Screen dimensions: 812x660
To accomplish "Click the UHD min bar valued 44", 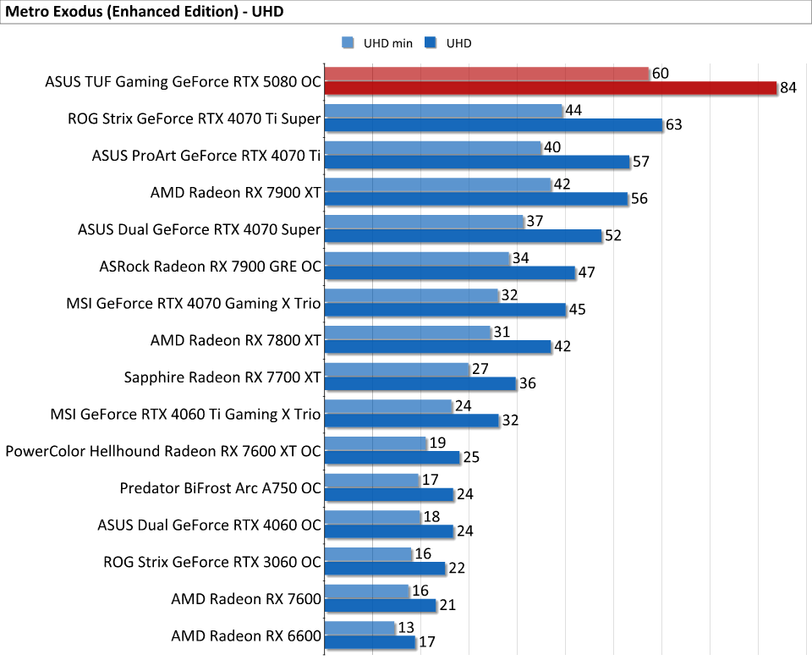I will coord(444,111).
